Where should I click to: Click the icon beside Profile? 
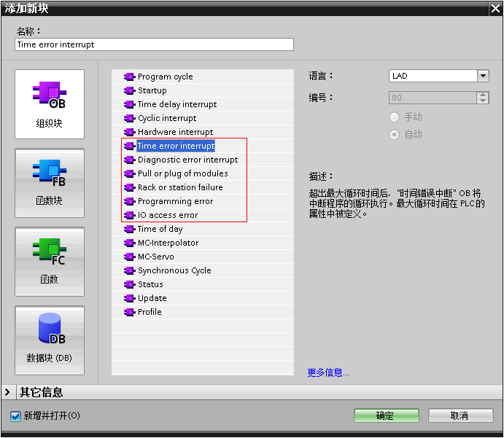coord(130,312)
